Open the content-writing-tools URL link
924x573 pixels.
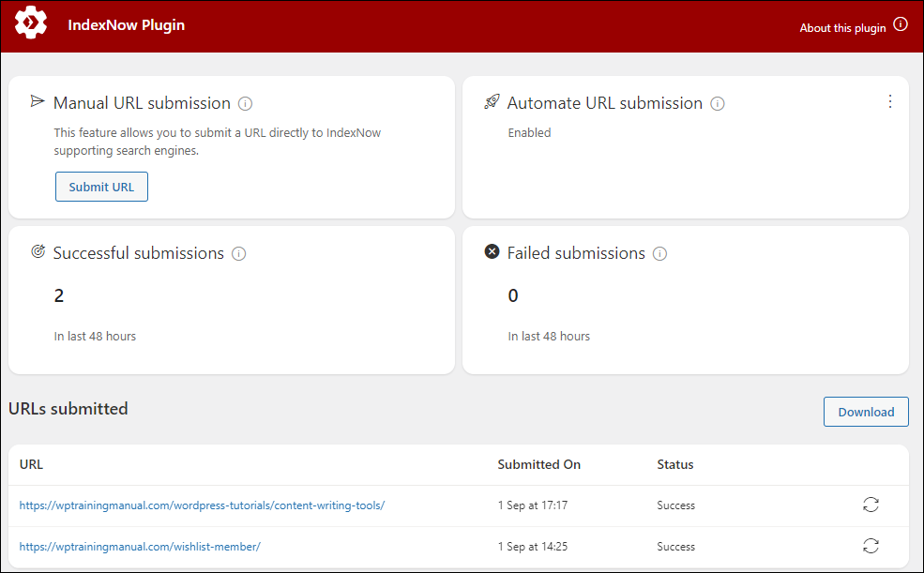tap(202, 505)
